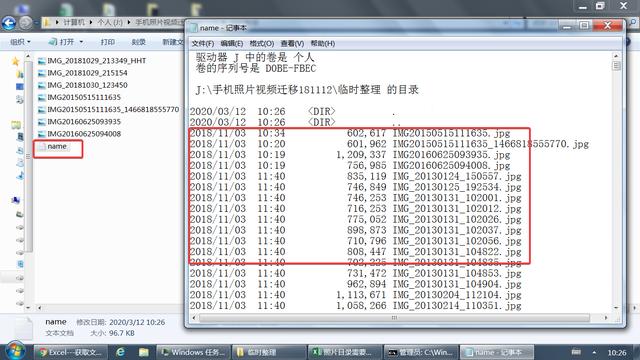Select Libraries folder icon in navigation pane
Viewport: 640px width, 360px height.
(16, 124)
